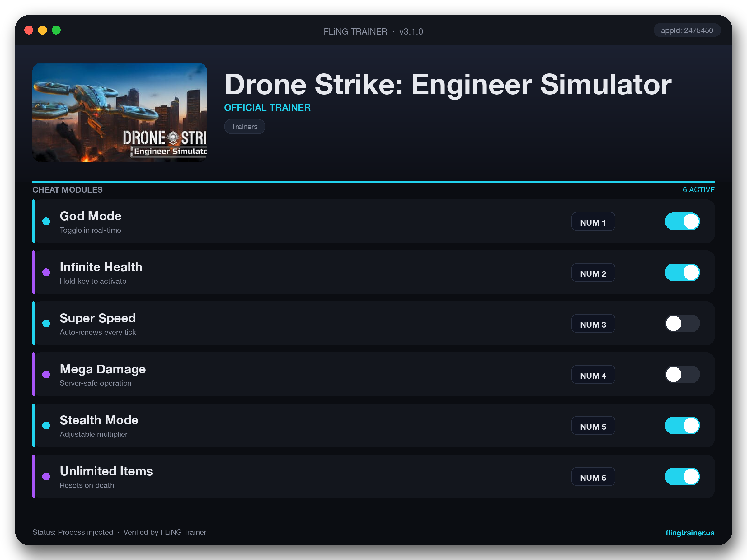Click the Adjustable multiplier description
The image size is (747, 560).
94,434
